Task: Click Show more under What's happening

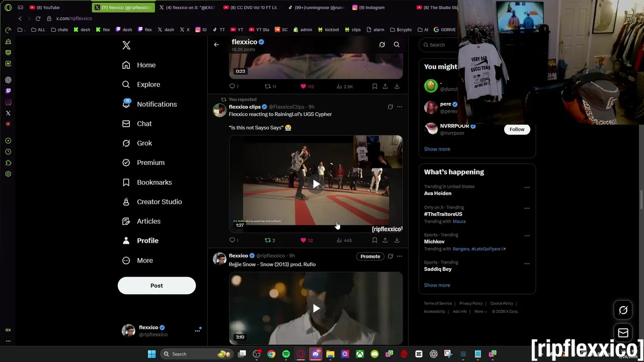Action: tap(437, 285)
